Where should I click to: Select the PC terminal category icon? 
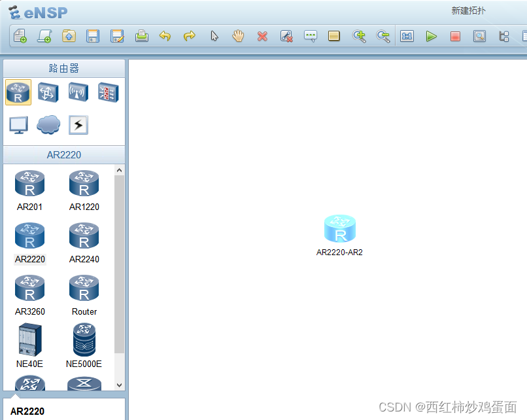tap(18, 125)
